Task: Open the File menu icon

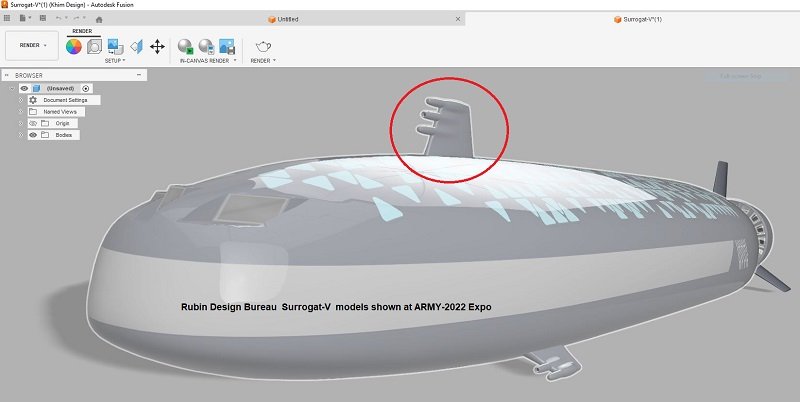Action: point(24,18)
